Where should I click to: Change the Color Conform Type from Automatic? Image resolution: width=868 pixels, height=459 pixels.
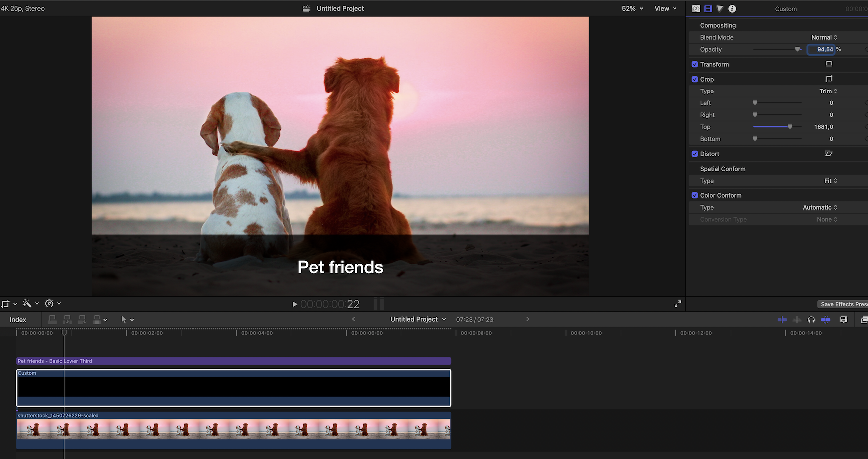(x=820, y=207)
